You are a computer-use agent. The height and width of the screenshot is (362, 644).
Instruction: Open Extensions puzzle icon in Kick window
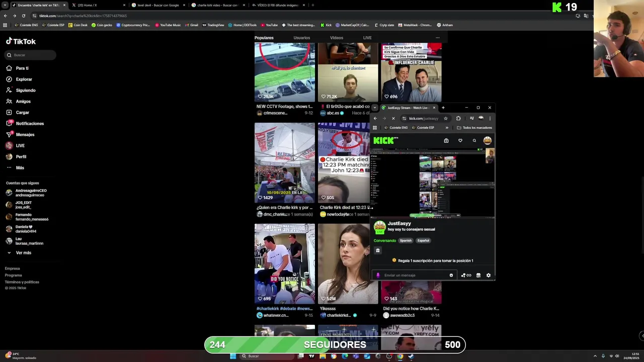click(458, 119)
